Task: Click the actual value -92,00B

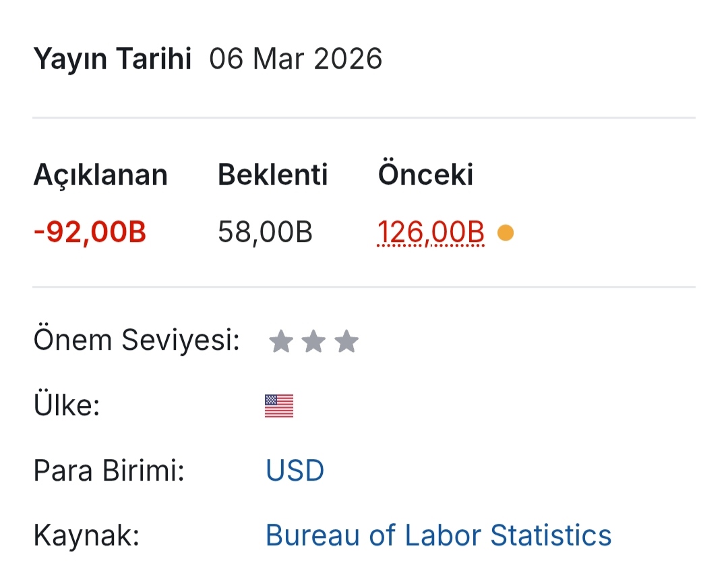Action: (x=90, y=233)
